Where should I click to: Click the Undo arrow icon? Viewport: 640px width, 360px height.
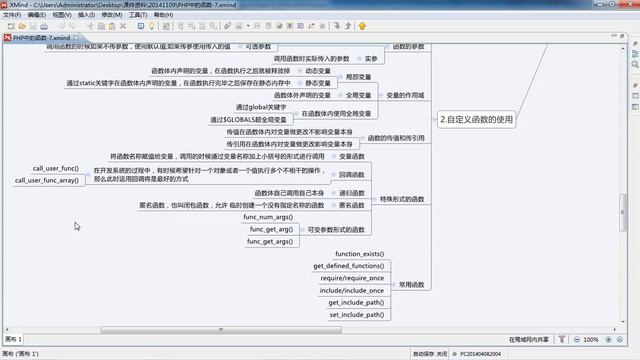pyautogui.click(x=62, y=26)
